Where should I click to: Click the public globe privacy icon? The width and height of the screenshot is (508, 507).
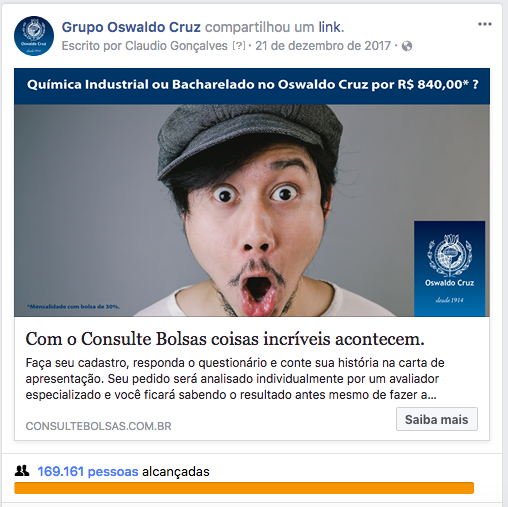click(x=407, y=46)
